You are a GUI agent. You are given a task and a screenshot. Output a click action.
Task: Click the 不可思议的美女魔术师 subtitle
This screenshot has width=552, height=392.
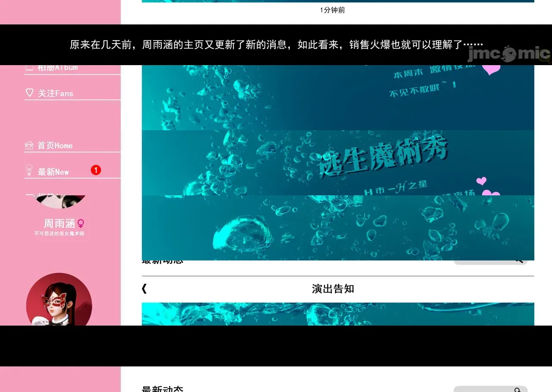click(x=60, y=234)
